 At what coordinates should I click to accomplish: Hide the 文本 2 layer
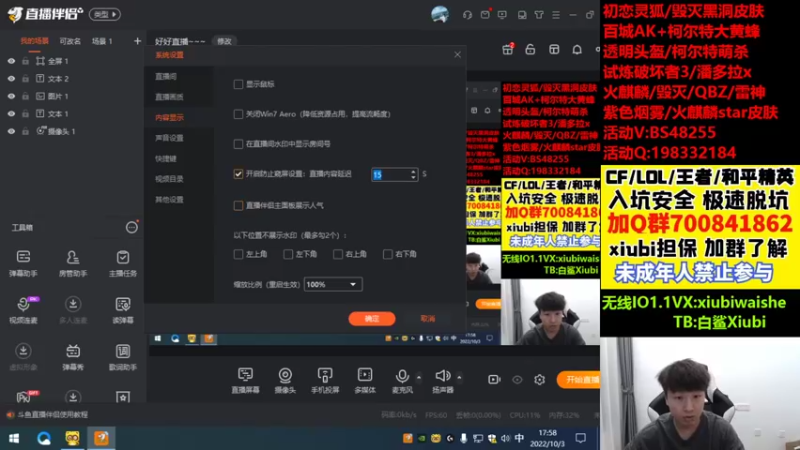click(11, 79)
